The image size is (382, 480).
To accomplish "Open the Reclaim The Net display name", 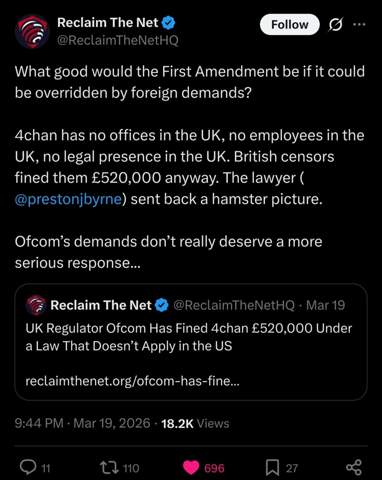I will coord(108,23).
